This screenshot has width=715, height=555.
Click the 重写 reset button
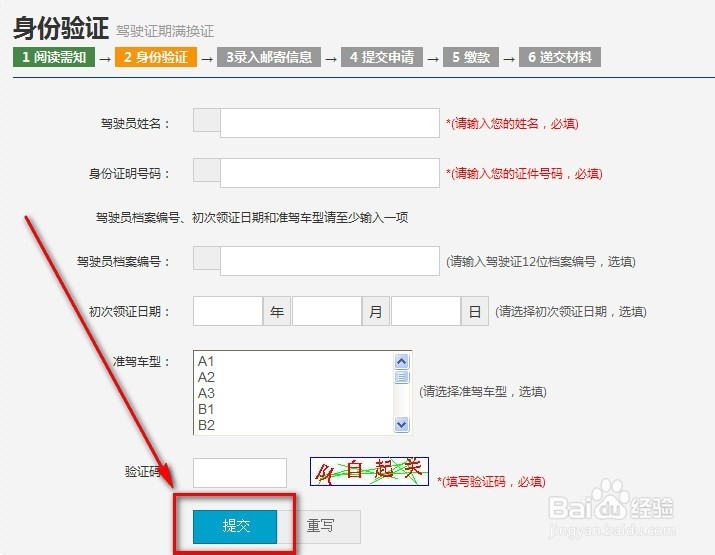click(x=320, y=526)
